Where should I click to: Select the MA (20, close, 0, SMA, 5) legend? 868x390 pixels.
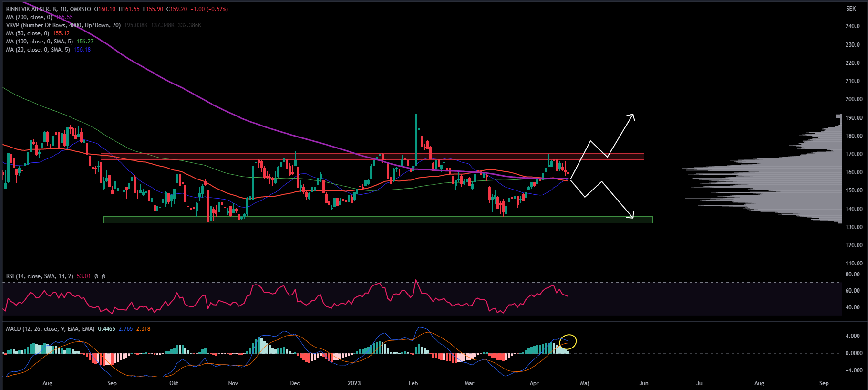point(38,50)
